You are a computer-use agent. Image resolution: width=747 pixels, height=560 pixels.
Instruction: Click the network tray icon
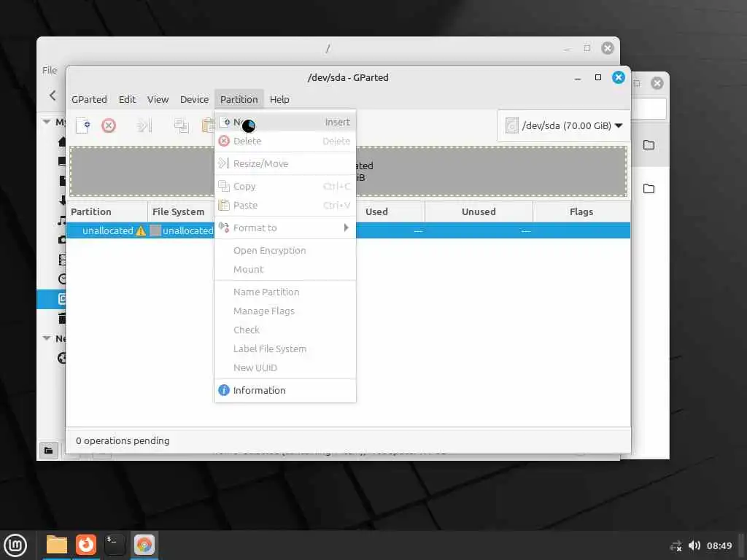(676, 546)
